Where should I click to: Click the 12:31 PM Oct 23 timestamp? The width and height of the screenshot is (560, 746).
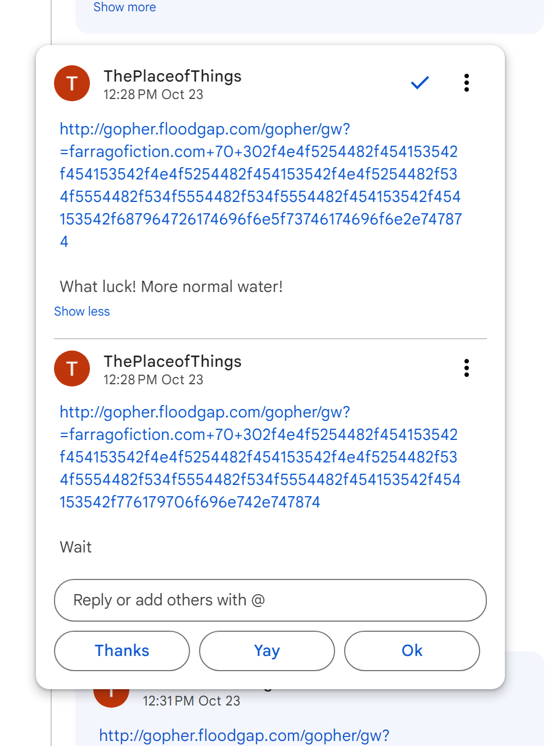tap(191, 701)
